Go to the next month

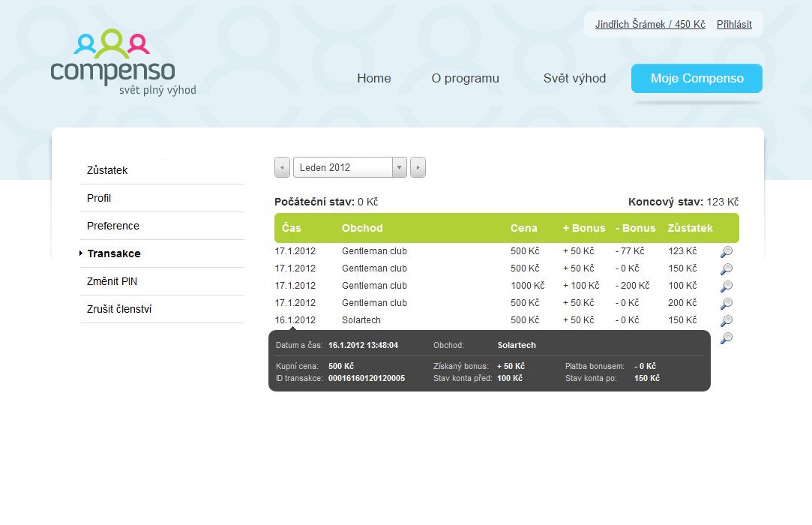418,167
